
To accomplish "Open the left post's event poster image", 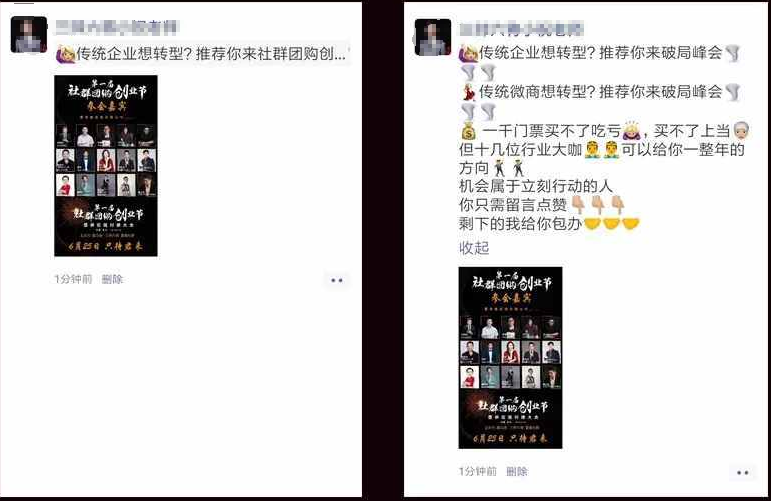I will (x=106, y=166).
